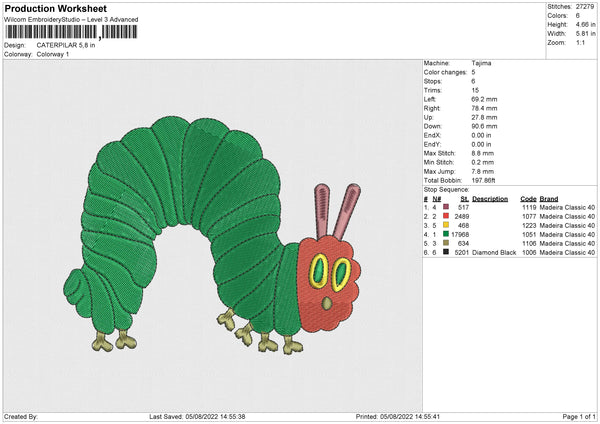Screen dimensions: 600x424
Task: Choose the green swatch in stop row 4
Action: [446, 234]
